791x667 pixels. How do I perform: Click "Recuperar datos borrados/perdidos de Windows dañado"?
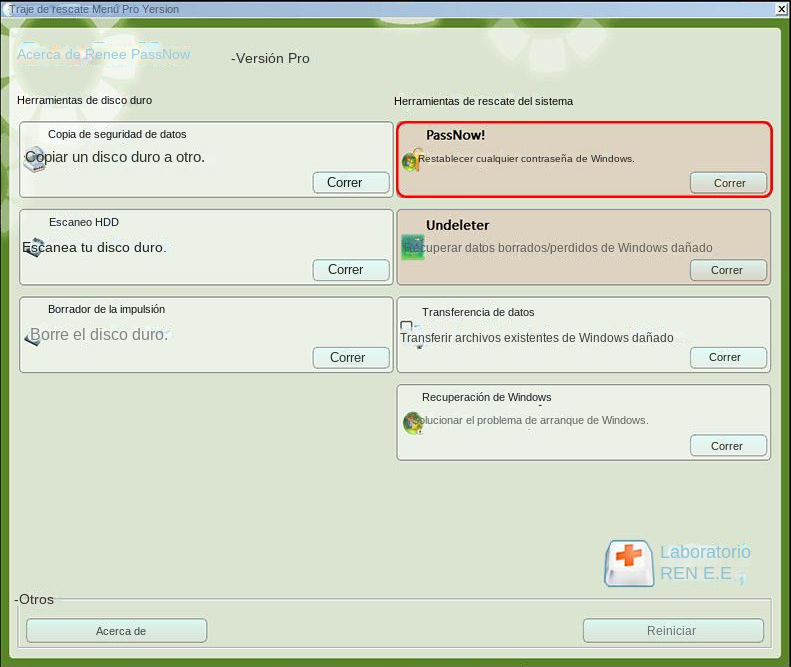[x=558, y=248]
